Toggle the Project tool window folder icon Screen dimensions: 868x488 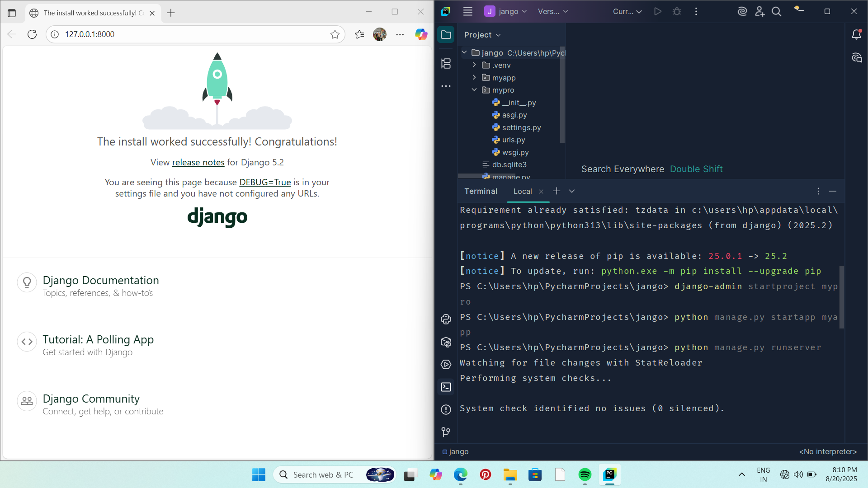coord(446,35)
